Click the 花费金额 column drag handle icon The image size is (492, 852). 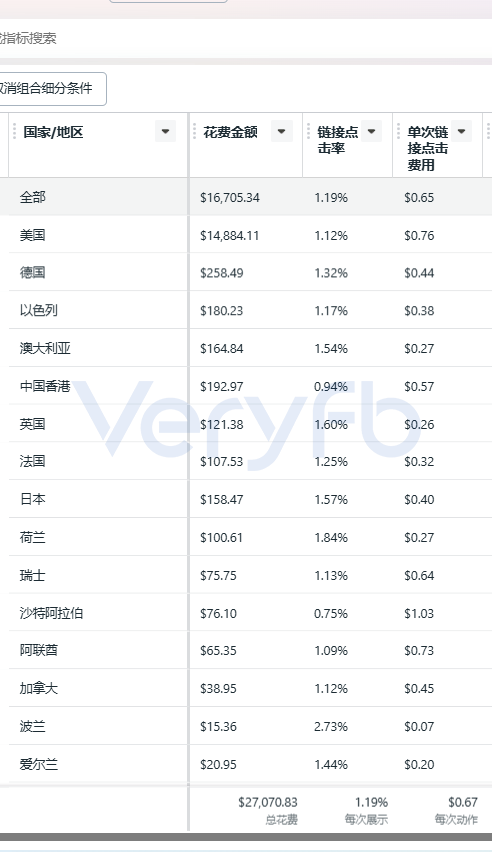(x=194, y=131)
